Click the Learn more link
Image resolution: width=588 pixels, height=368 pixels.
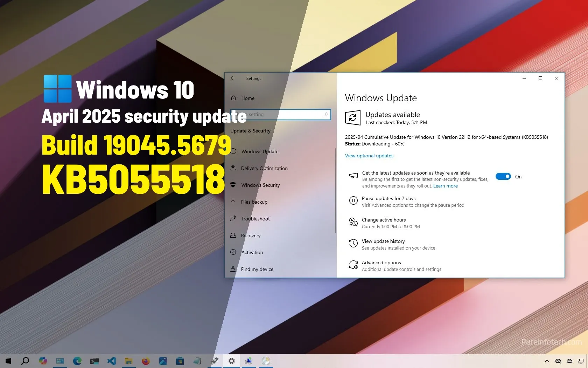pyautogui.click(x=445, y=186)
